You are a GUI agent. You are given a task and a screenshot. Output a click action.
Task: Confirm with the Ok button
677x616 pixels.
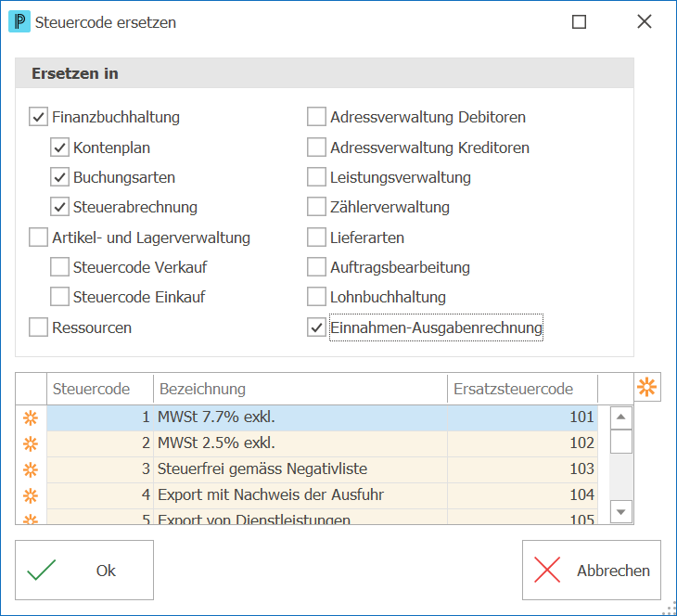[84, 570]
